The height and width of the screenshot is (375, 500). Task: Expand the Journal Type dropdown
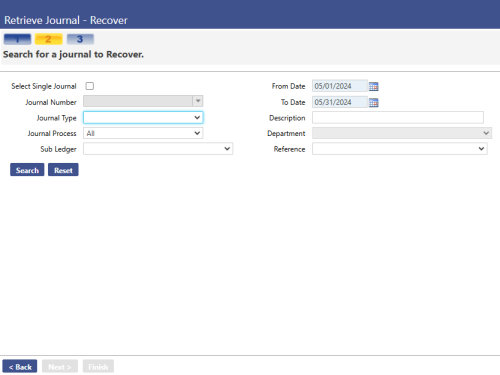pyautogui.click(x=143, y=117)
